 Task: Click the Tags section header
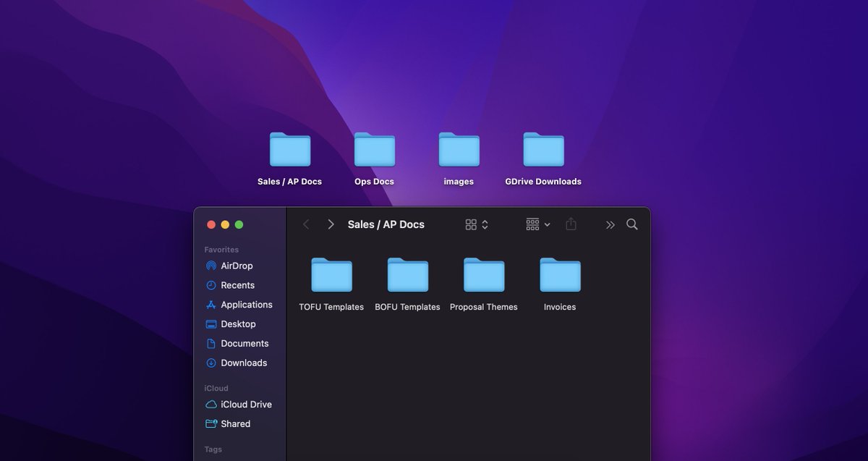213,449
